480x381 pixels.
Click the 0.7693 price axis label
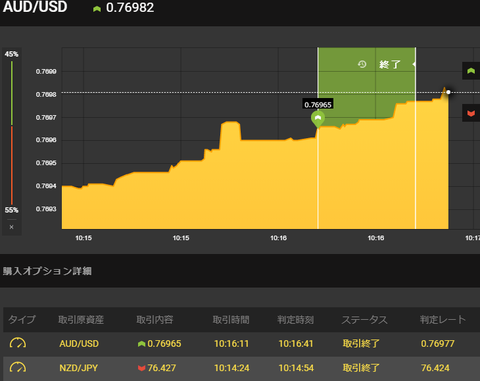coord(46,209)
